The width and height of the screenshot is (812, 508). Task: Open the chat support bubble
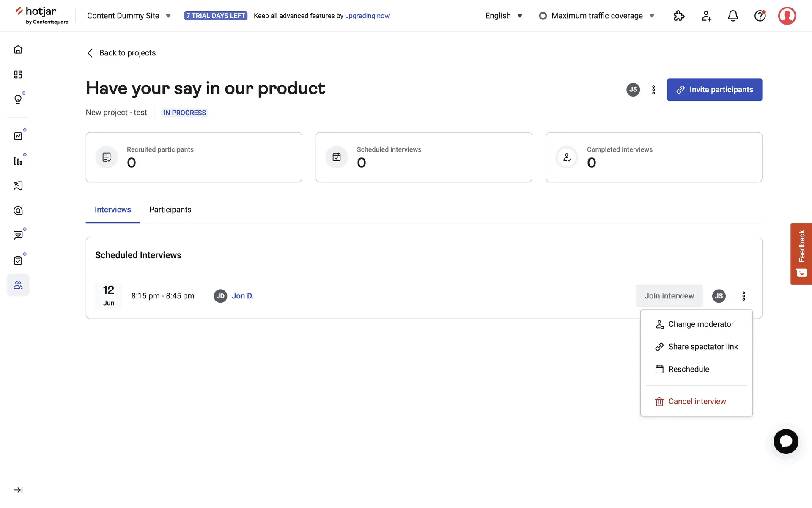click(786, 442)
